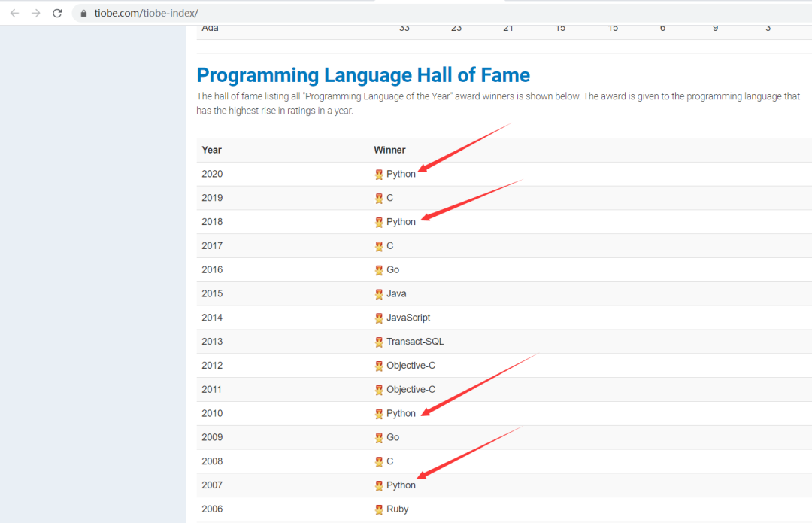Click the medal icon in 2018 row
812x523 pixels.
(x=379, y=222)
